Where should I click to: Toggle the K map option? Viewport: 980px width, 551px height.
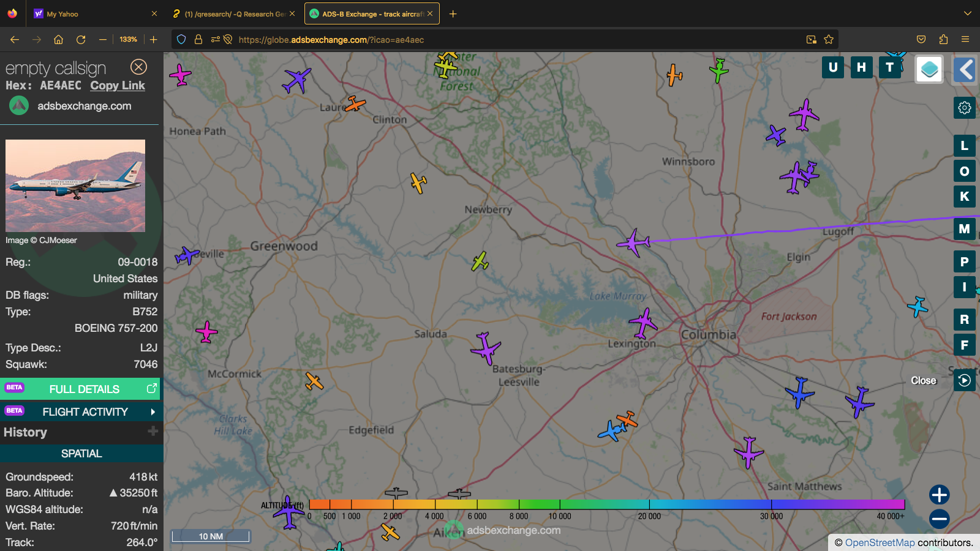coord(965,197)
